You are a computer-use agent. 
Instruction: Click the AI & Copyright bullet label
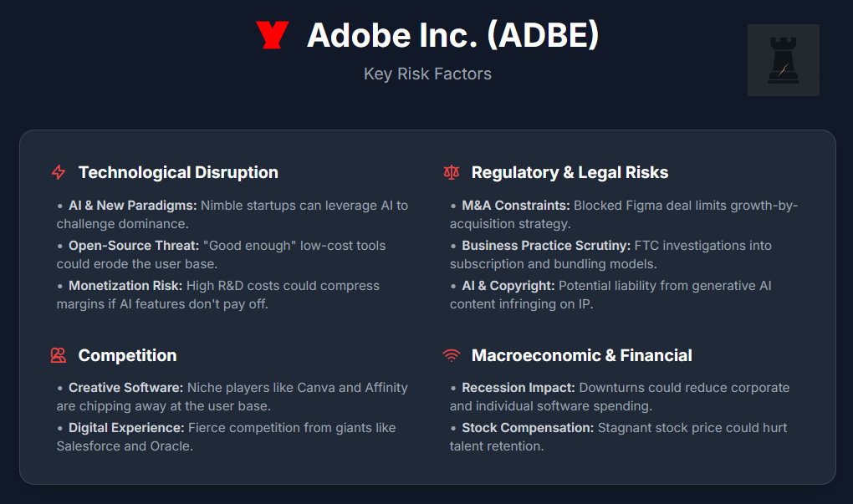click(x=508, y=286)
